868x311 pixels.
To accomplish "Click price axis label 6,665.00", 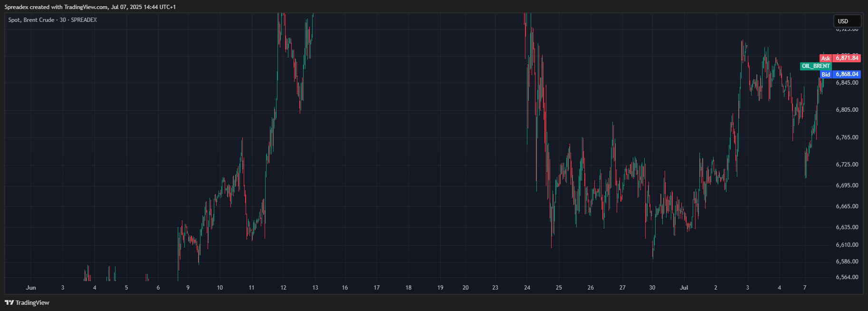I will click(x=847, y=206).
